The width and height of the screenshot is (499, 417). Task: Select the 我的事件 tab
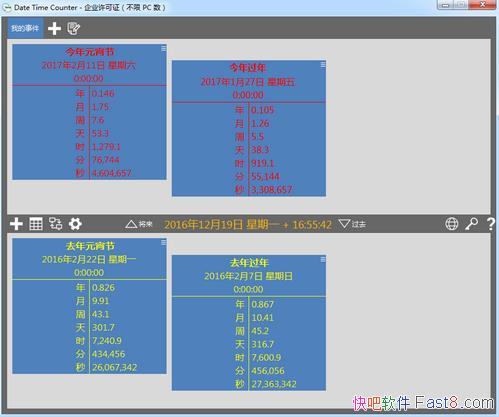[x=25, y=28]
